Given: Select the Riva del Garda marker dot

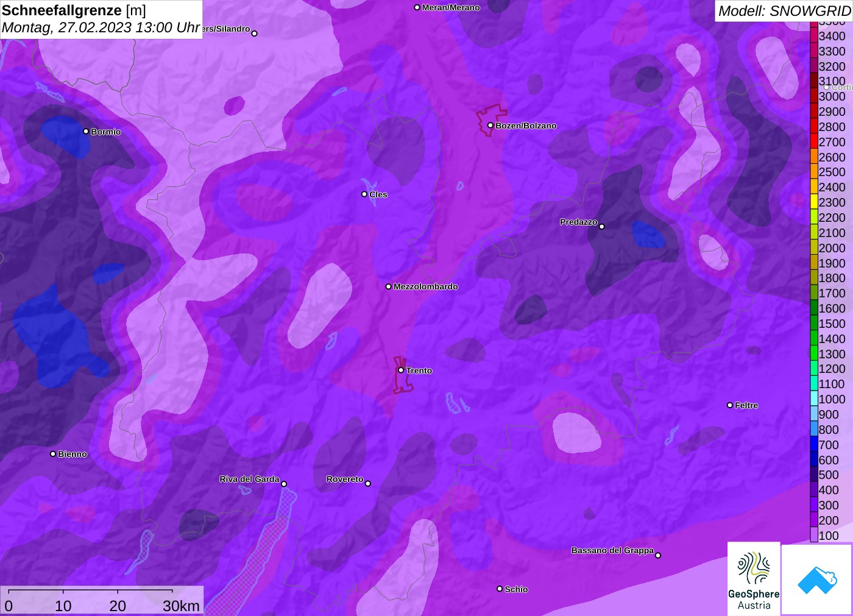Looking at the screenshot, I should tap(284, 484).
